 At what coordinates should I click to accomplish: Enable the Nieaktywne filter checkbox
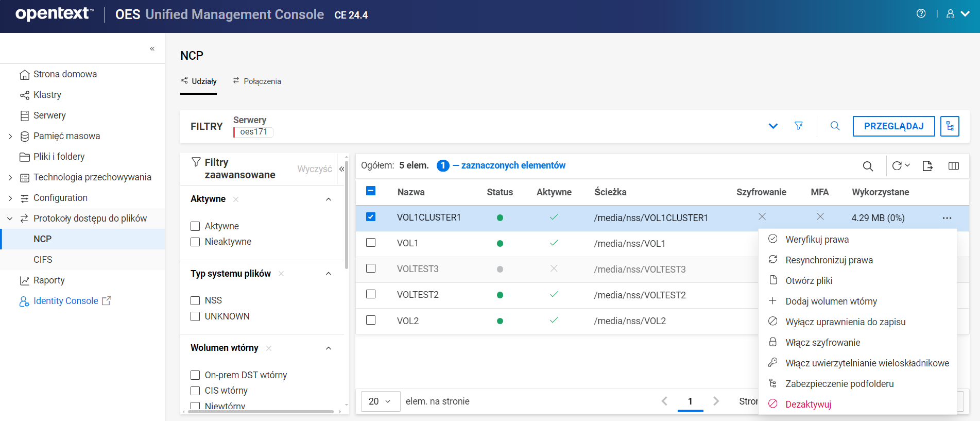[195, 242]
